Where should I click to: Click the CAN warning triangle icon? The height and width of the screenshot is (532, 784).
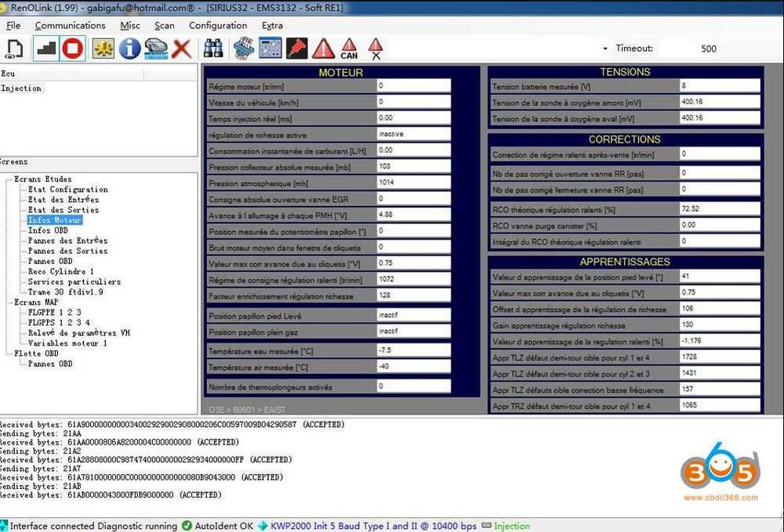[349, 49]
